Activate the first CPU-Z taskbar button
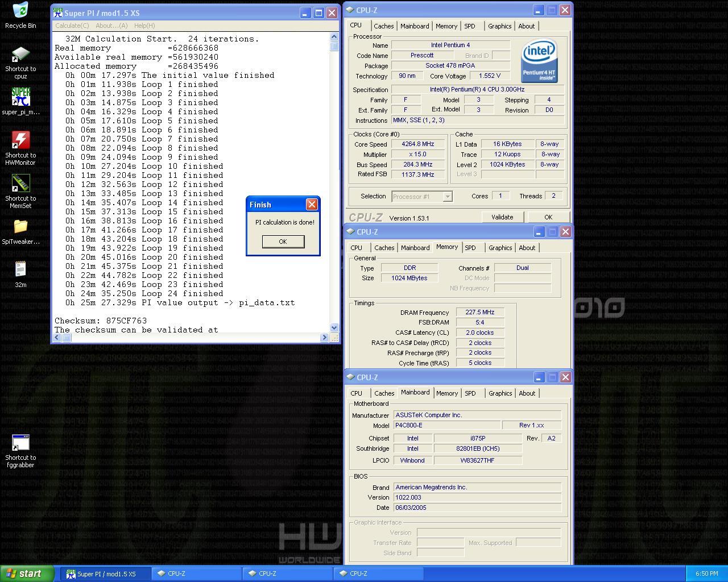728x582 pixels. pyautogui.click(x=197, y=574)
